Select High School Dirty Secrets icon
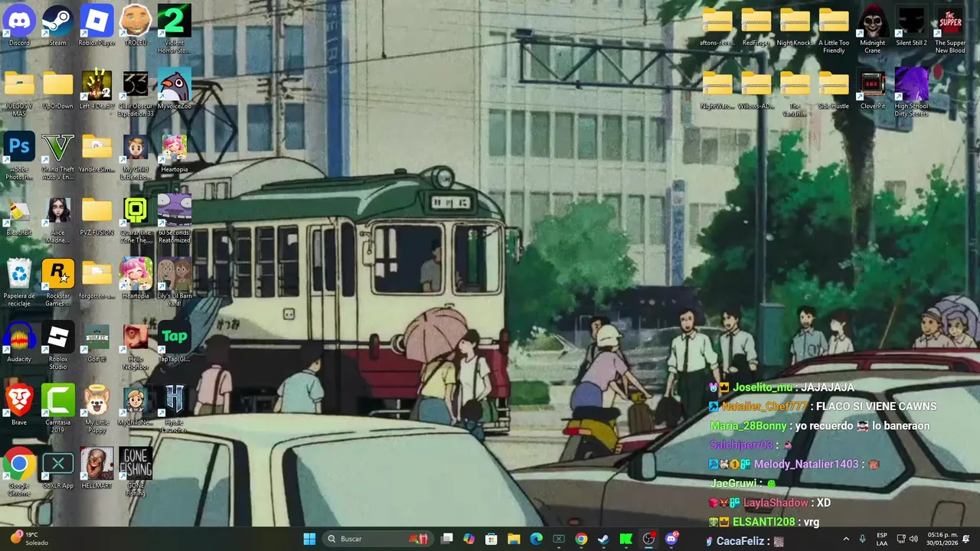980x551 pixels. (911, 93)
